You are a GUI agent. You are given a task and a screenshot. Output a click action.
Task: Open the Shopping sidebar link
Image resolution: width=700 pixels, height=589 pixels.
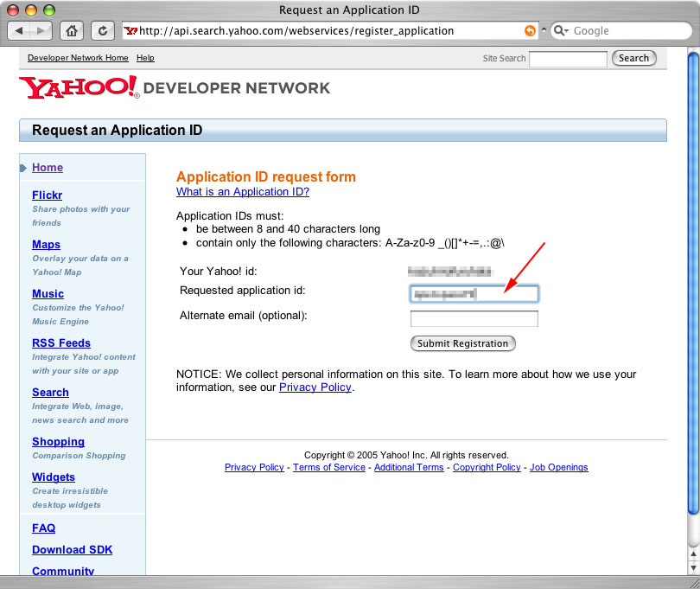(58, 441)
